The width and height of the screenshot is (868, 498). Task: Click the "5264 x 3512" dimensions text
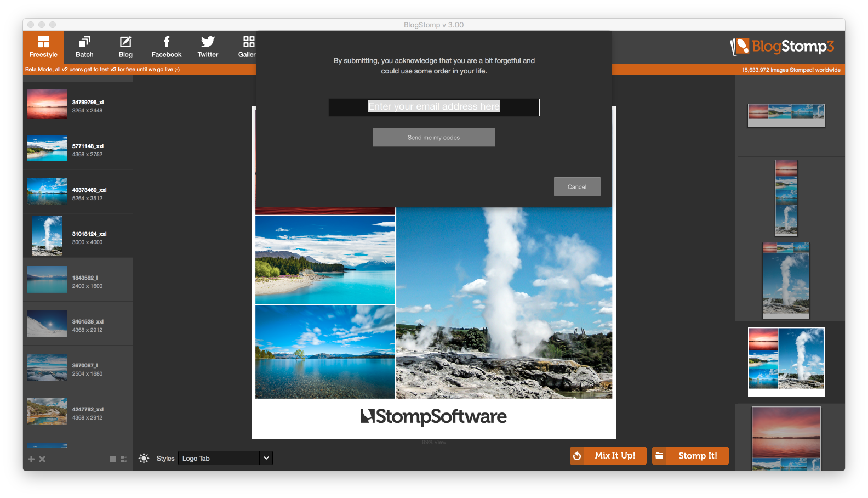87,199
